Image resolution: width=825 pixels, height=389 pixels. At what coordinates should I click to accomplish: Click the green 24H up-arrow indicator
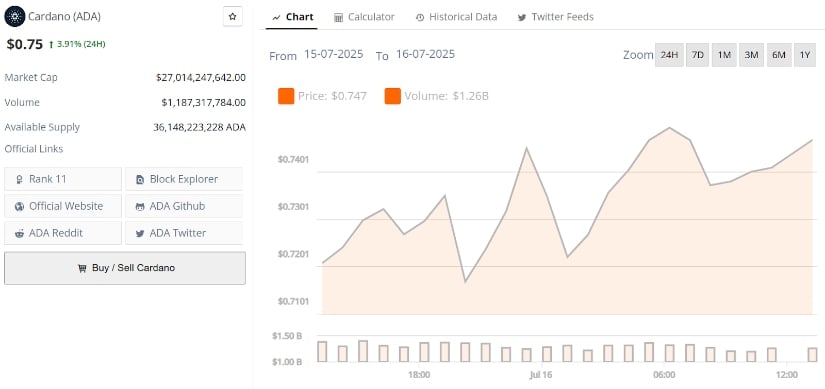tap(51, 45)
